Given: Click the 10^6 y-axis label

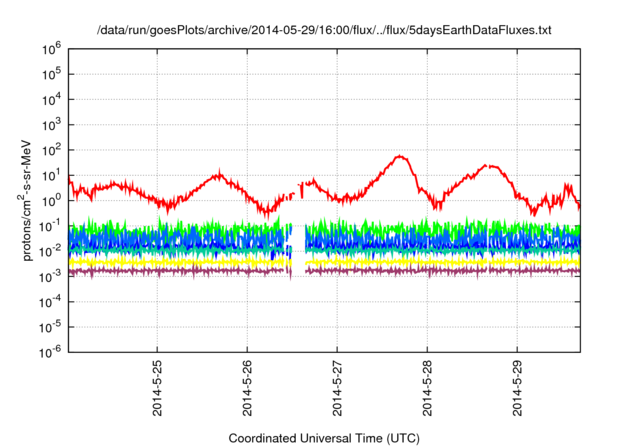Looking at the screenshot, I should pos(51,50).
